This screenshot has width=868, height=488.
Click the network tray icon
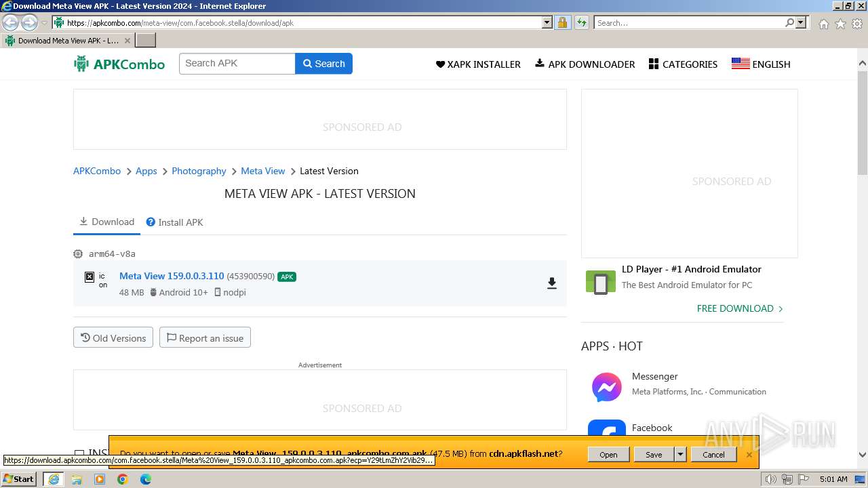787,479
